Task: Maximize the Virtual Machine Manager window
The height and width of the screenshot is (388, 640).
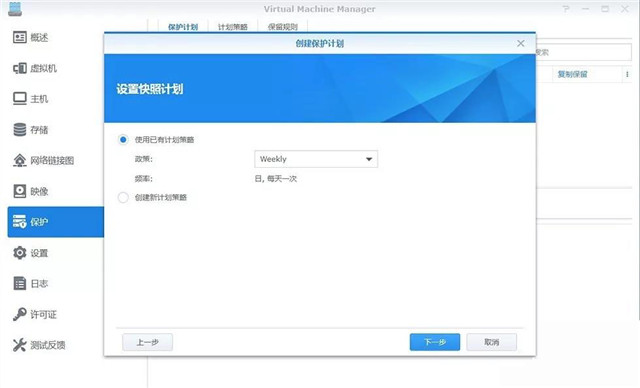Action: pos(605,9)
